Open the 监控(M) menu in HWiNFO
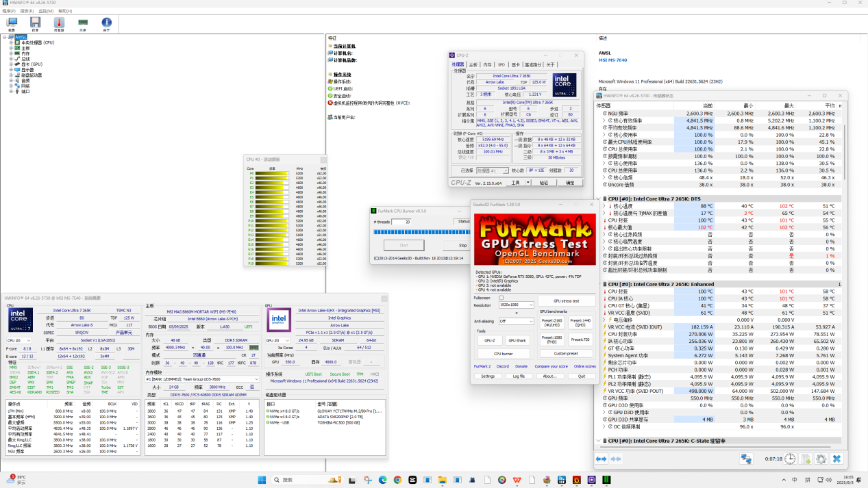Image resolution: width=868 pixels, height=488 pixels. [x=45, y=11]
